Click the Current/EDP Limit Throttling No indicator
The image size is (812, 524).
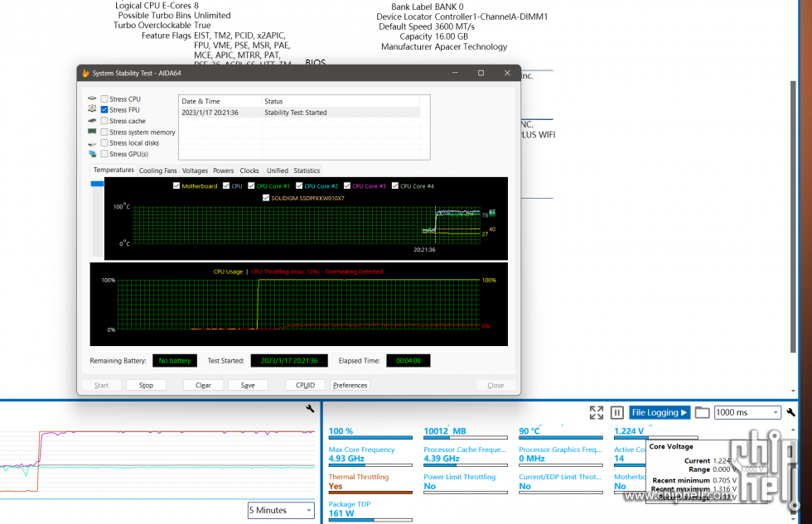point(524,486)
